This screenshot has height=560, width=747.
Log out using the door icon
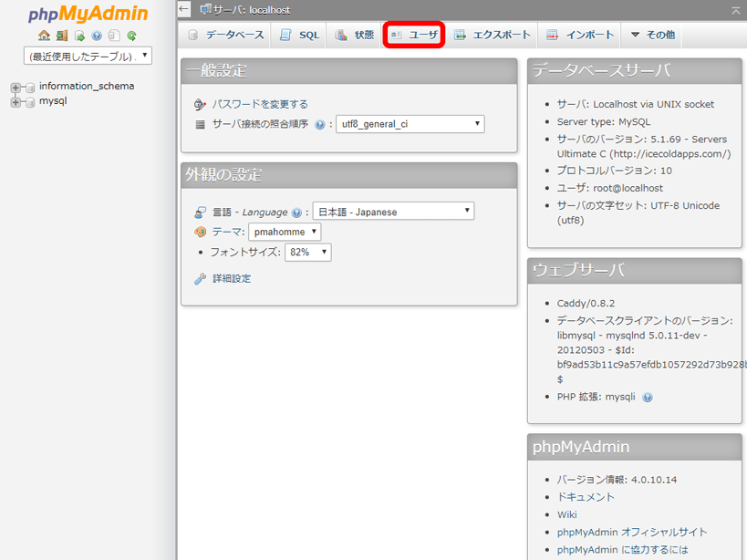(62, 36)
